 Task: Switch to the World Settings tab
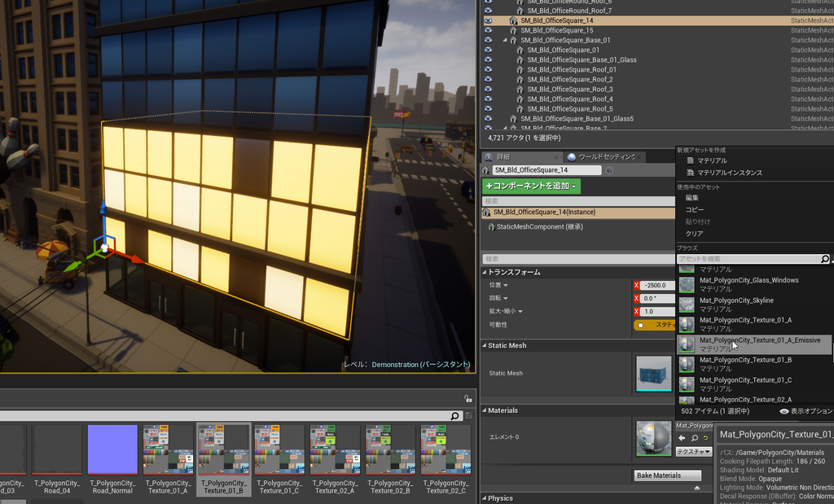[x=605, y=157]
